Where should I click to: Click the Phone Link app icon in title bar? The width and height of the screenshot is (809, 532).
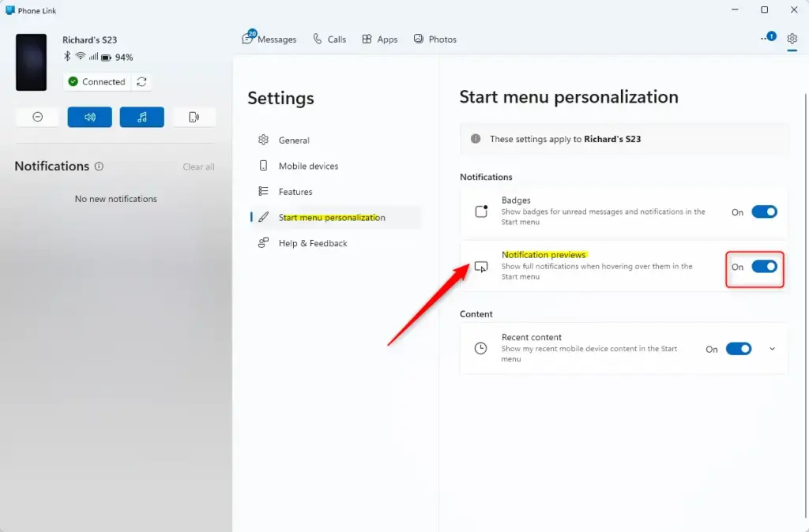pos(9,10)
